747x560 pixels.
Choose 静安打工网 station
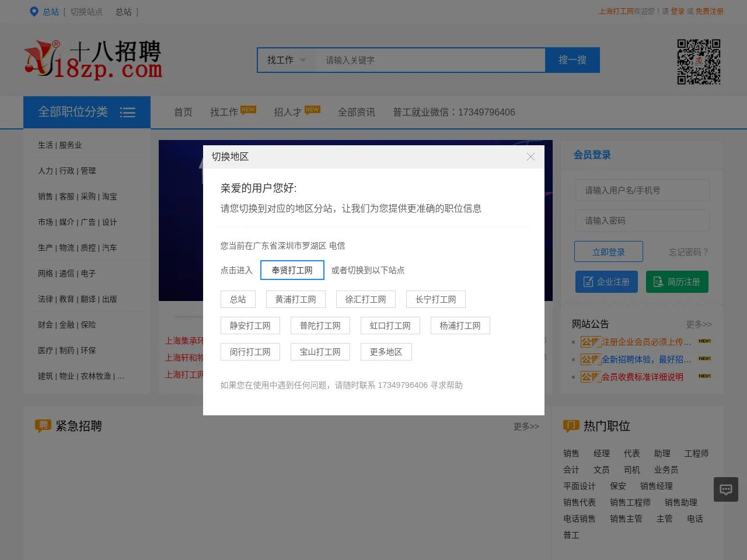tap(250, 325)
